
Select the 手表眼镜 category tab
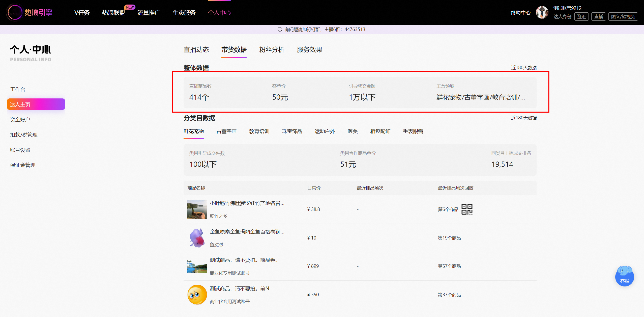413,131
